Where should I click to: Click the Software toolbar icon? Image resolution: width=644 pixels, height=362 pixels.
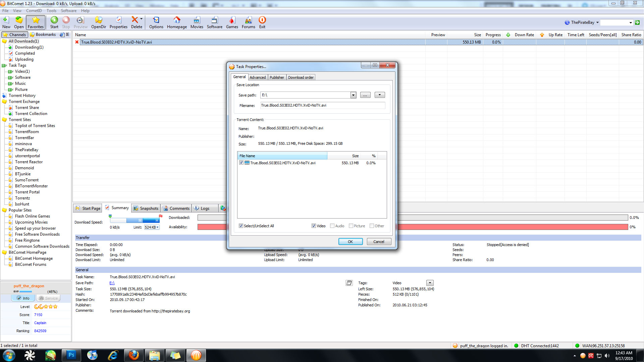(x=215, y=22)
